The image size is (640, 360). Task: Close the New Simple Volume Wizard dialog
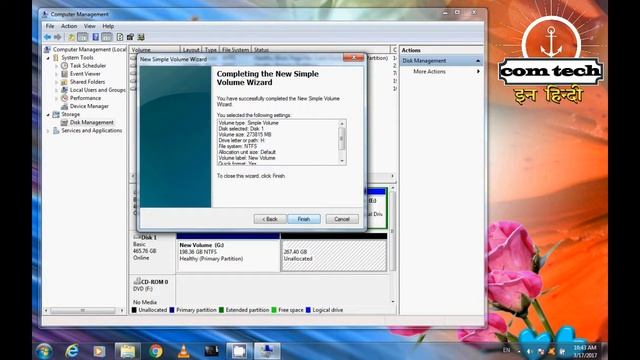353,58
